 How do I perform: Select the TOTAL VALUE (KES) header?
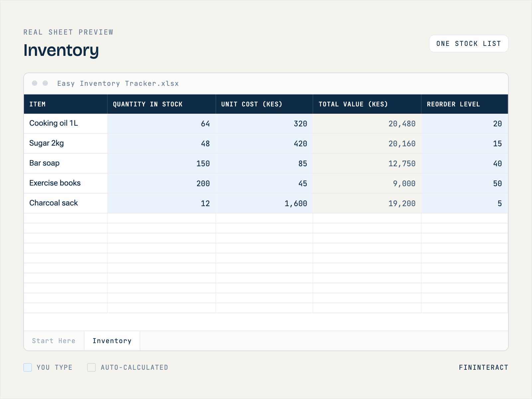[x=367, y=104]
